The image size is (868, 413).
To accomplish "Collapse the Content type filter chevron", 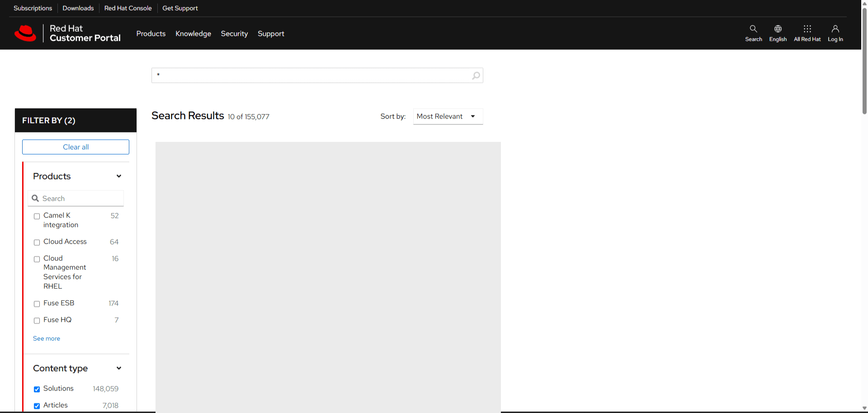I will pos(119,368).
